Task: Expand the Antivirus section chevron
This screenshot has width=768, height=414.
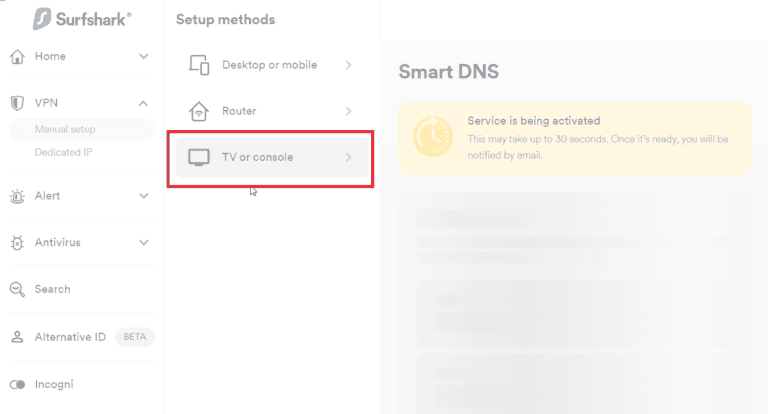Action: coord(144,243)
